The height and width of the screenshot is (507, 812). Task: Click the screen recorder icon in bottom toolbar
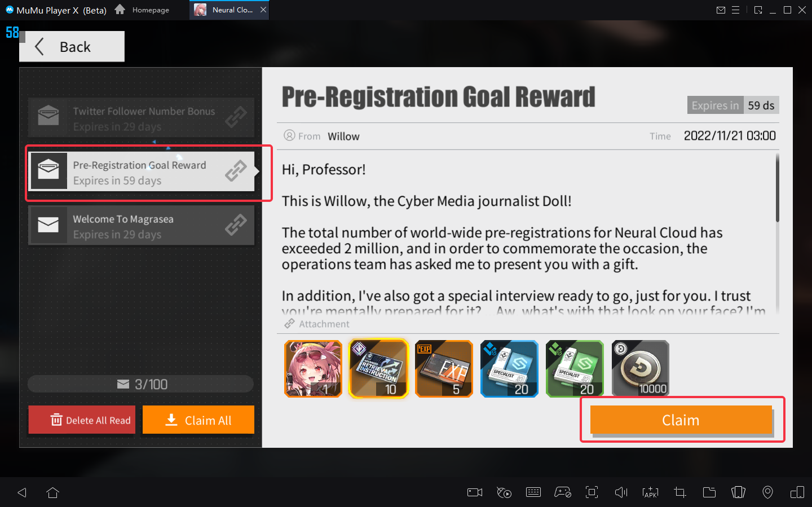click(x=475, y=492)
